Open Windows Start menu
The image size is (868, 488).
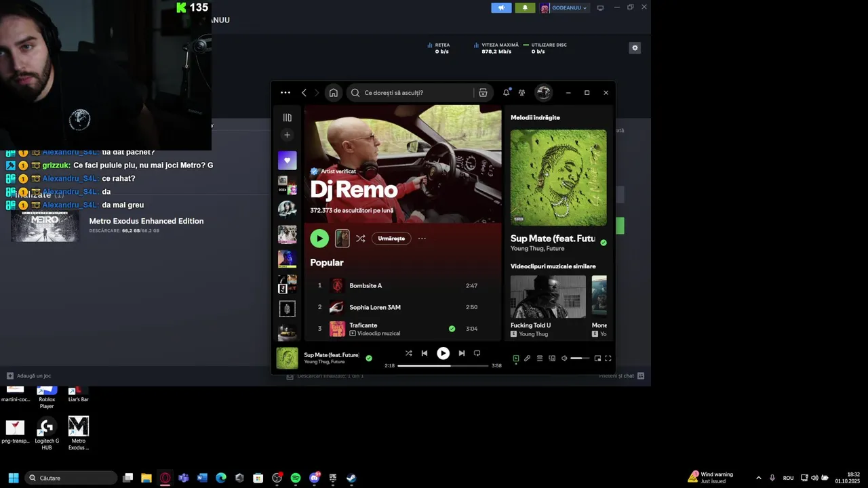point(14,478)
